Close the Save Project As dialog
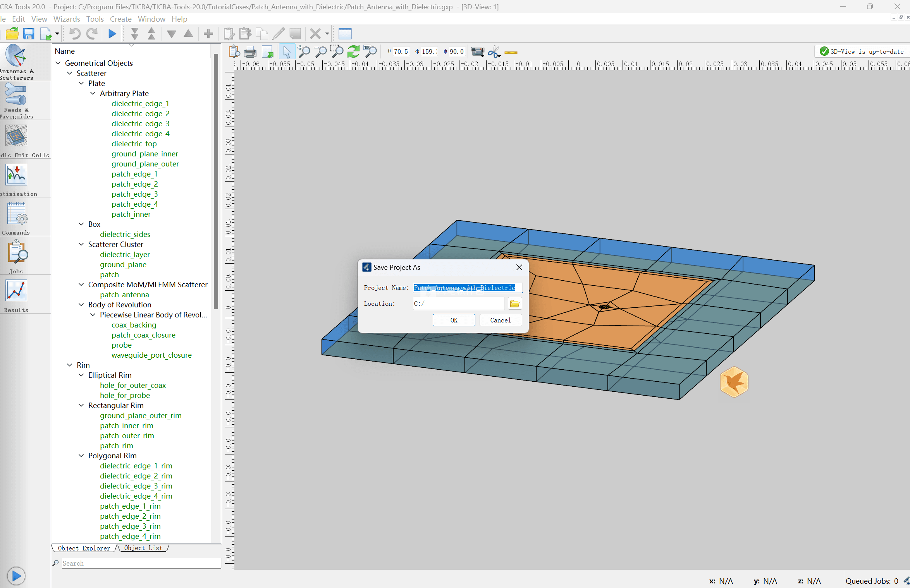The image size is (910, 588). 520,267
